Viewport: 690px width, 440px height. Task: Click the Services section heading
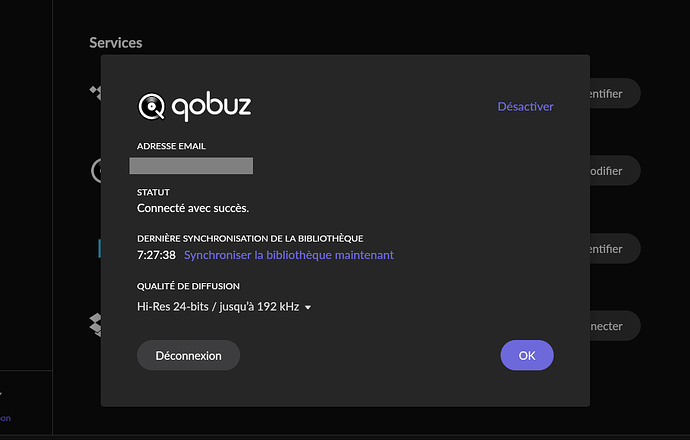pos(116,43)
